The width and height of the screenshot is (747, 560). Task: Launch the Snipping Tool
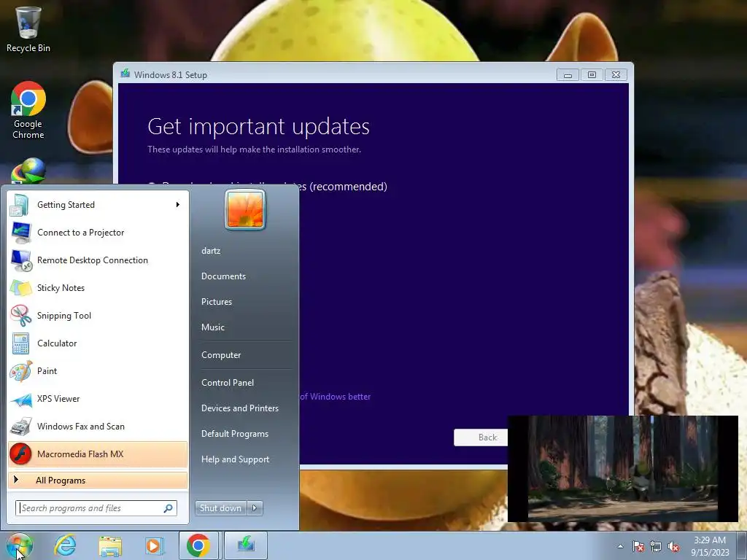pyautogui.click(x=97, y=315)
